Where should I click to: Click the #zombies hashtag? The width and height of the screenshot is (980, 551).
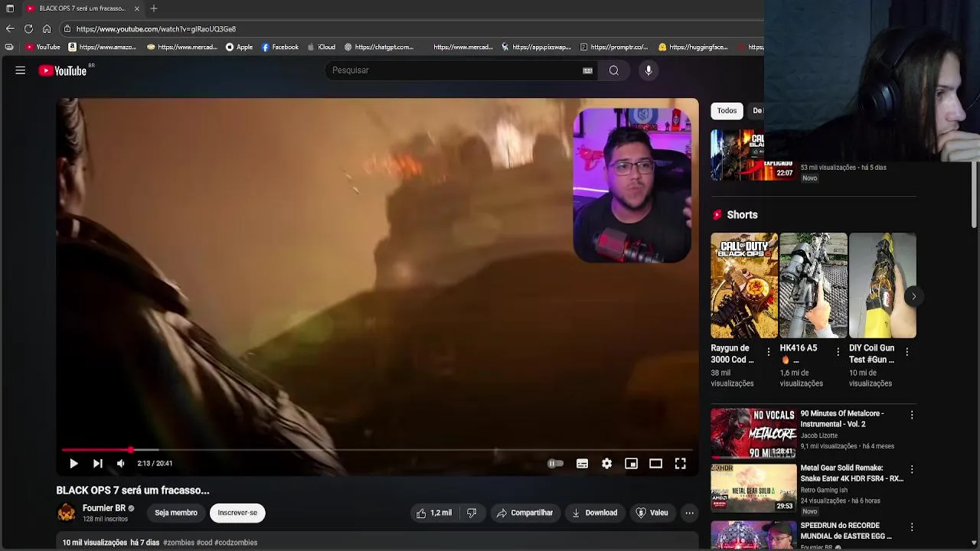178,543
